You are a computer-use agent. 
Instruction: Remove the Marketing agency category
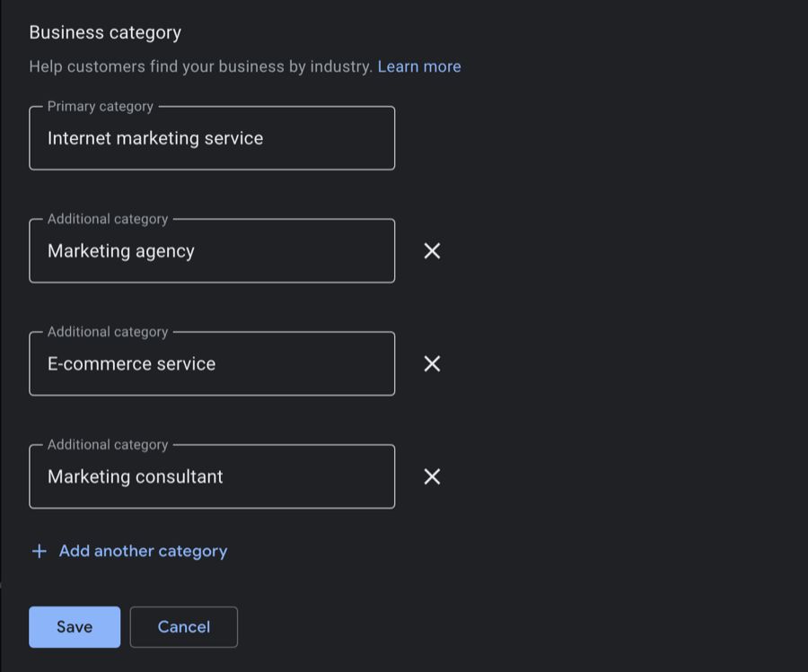(x=432, y=251)
